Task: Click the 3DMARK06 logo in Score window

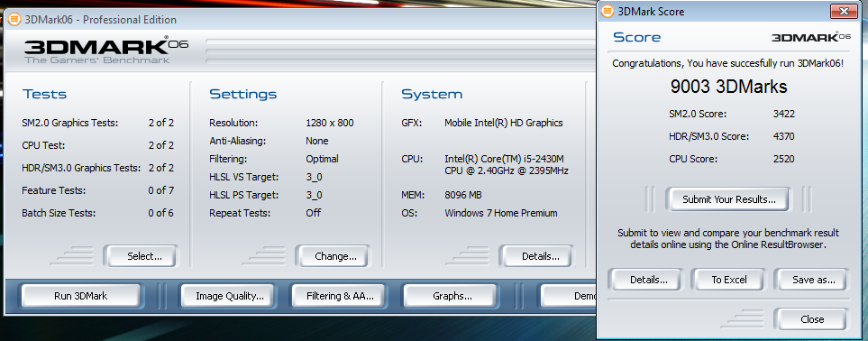Action: 811,37
